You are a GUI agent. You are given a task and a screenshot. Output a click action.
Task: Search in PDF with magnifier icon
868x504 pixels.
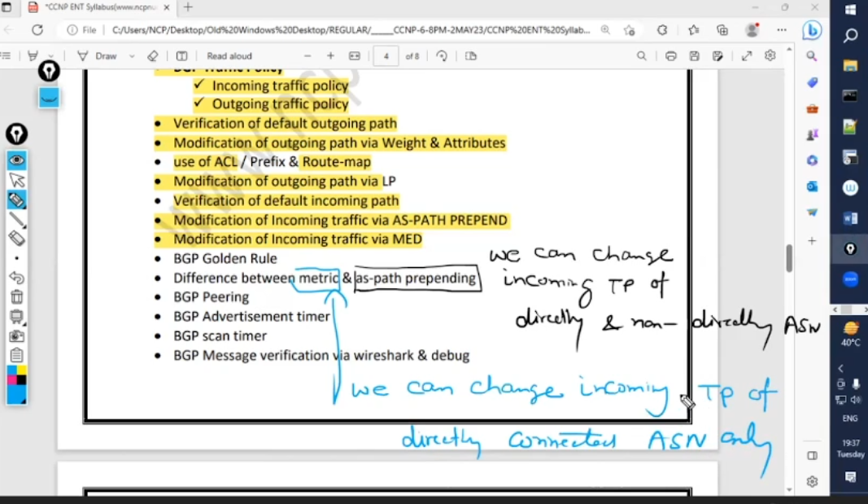(642, 56)
